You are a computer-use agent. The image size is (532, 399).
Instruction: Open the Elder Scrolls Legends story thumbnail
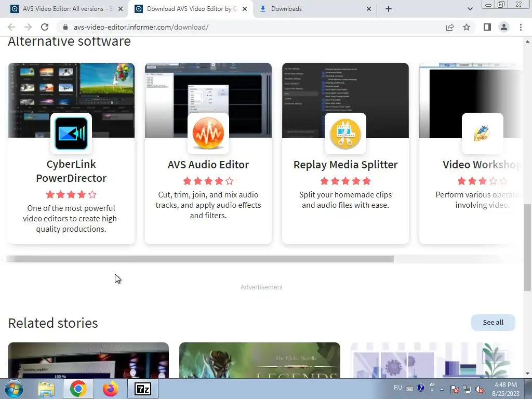(260, 361)
